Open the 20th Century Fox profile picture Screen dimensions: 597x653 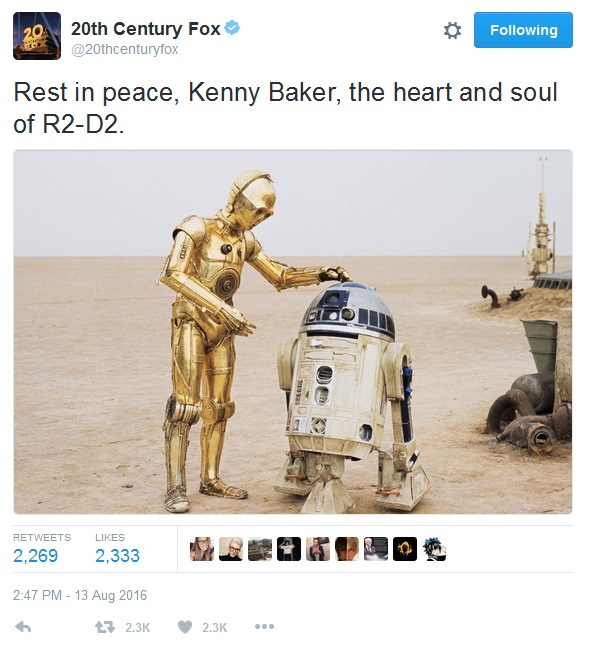37,36
